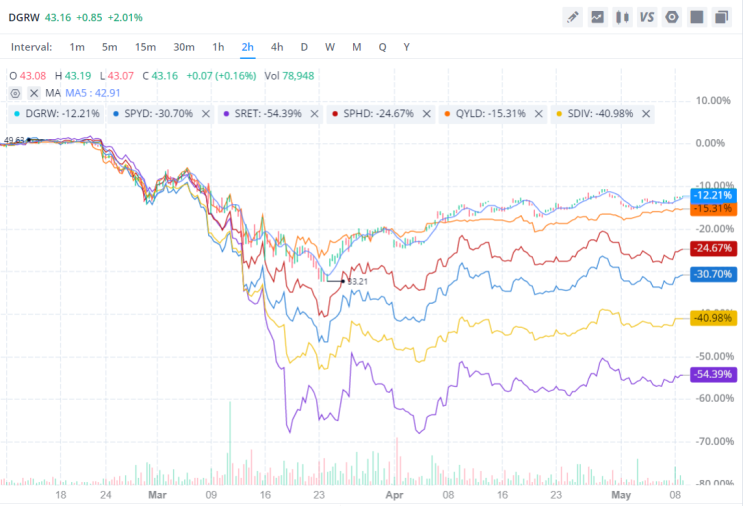743x506 pixels.
Task: Remove SPYD from comparison
Action: pyautogui.click(x=206, y=114)
